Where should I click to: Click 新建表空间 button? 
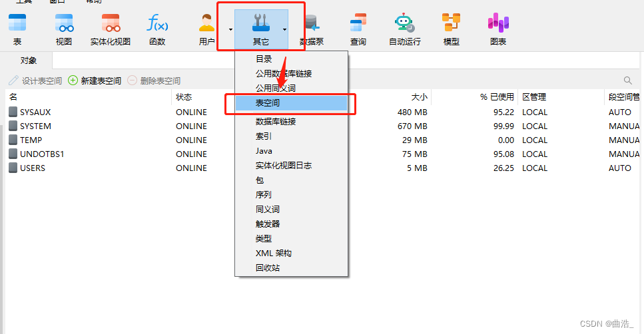click(x=95, y=81)
